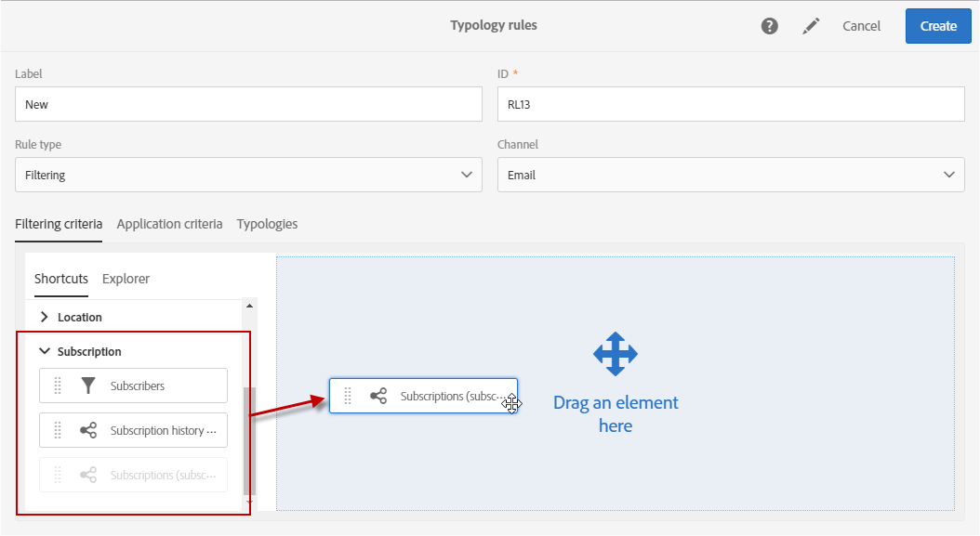
Task: Click the Label input field
Action: (x=248, y=103)
